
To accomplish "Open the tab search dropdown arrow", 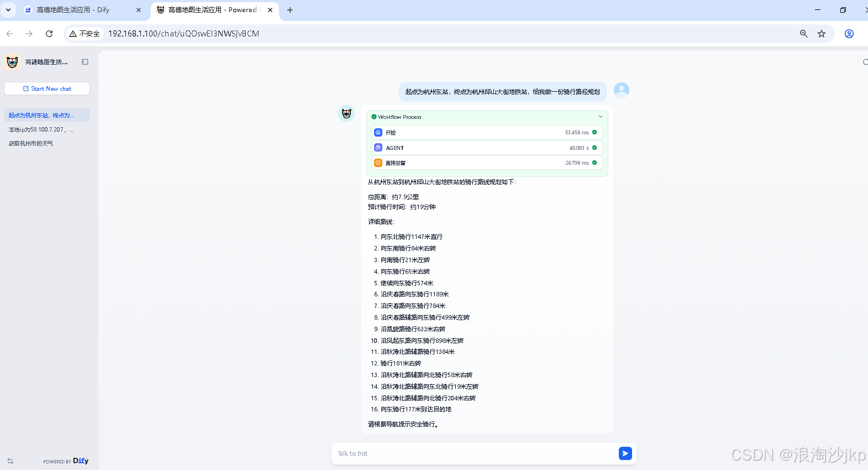I will click(x=8, y=10).
